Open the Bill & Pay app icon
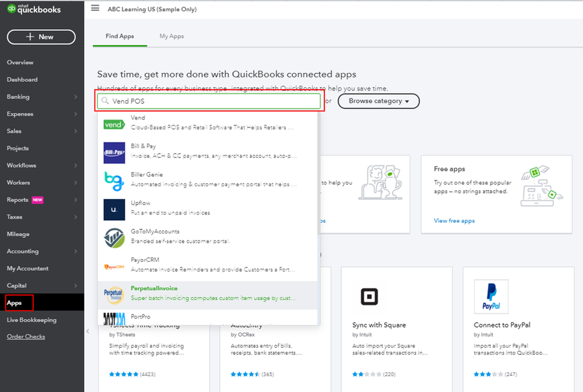This screenshot has width=583, height=392. tap(114, 152)
